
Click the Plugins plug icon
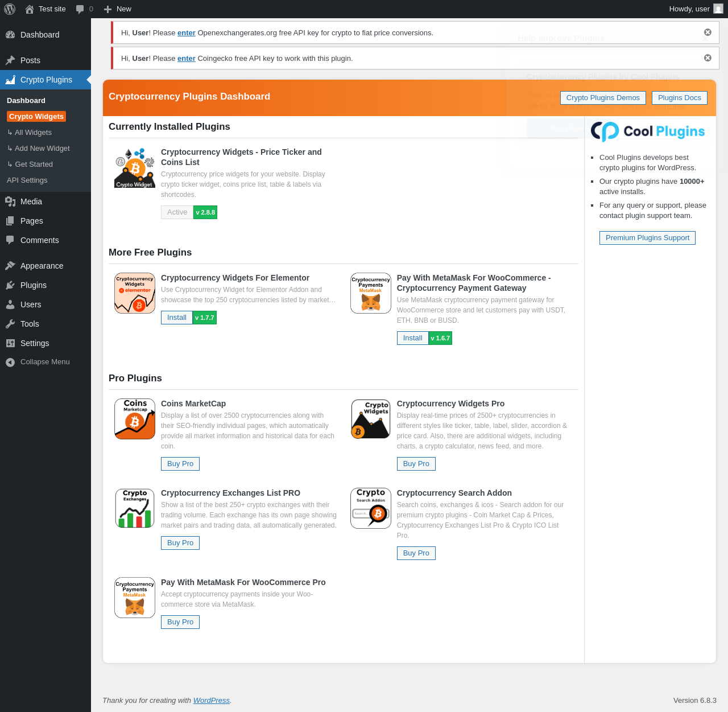coord(10,285)
